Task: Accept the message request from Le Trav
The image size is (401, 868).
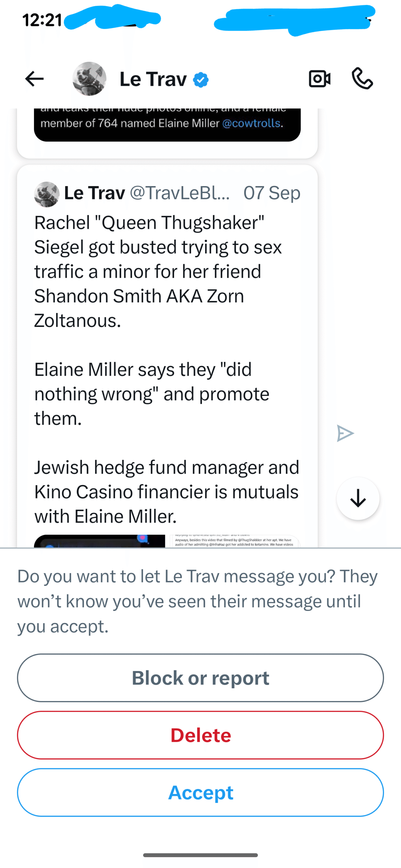Action: click(x=200, y=792)
